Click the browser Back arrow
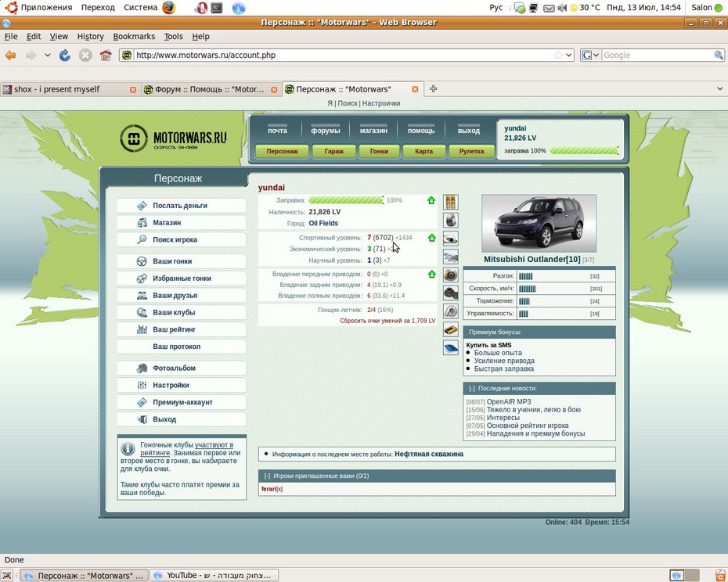728x582 pixels. (10, 56)
